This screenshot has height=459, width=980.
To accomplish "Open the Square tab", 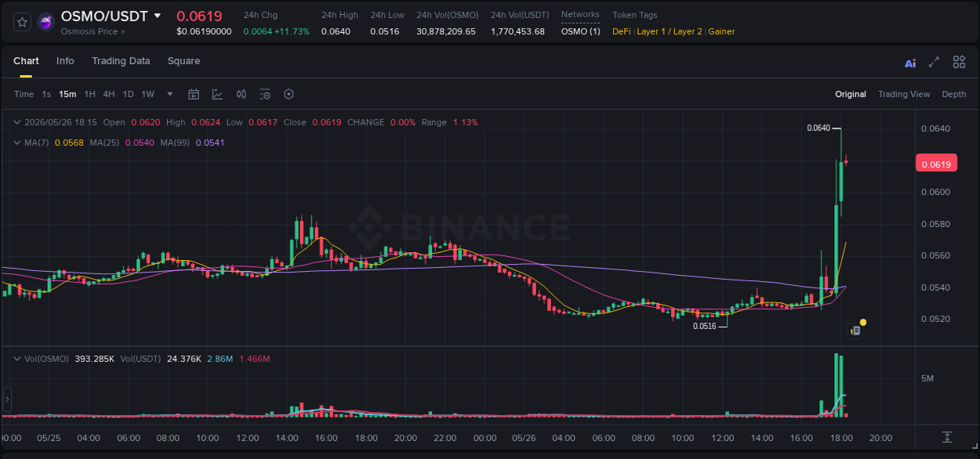I will click(x=183, y=61).
